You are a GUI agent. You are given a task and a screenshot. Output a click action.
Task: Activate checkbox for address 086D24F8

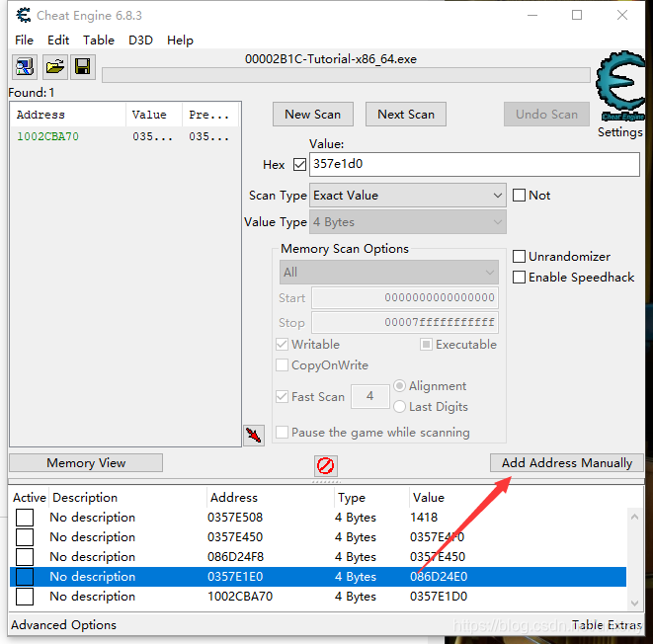[x=25, y=557]
